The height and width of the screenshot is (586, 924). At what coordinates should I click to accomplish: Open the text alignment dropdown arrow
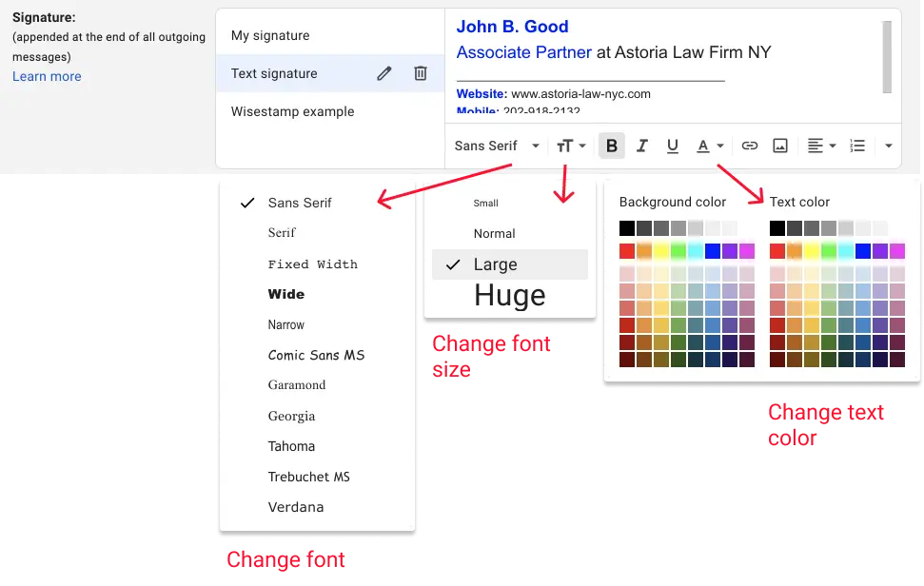(x=833, y=146)
